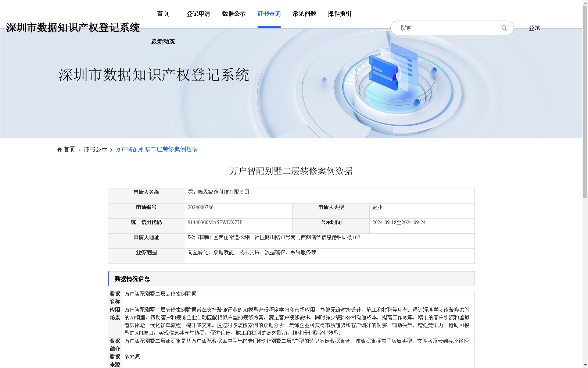Open 常见问题 page
This screenshot has width=588, height=368.
(x=304, y=14)
